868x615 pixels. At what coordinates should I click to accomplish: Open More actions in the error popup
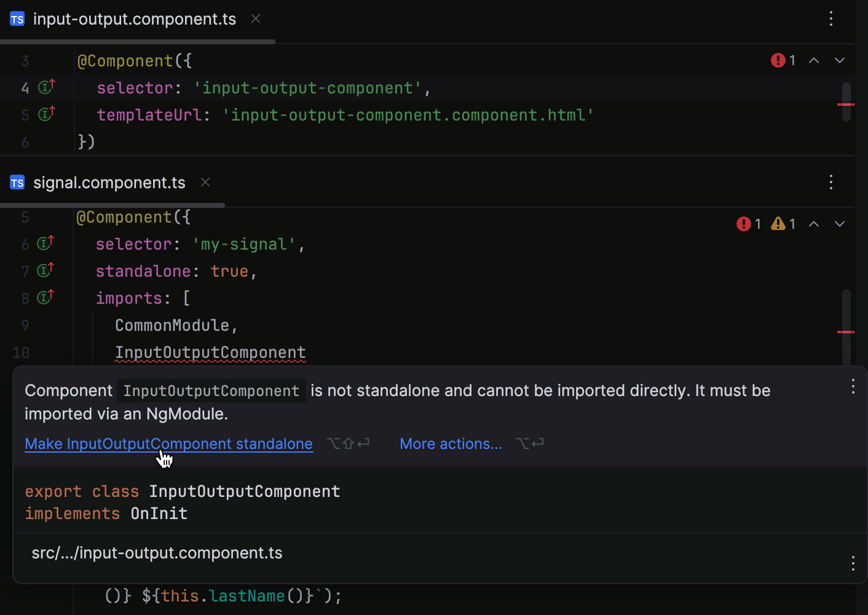click(451, 443)
